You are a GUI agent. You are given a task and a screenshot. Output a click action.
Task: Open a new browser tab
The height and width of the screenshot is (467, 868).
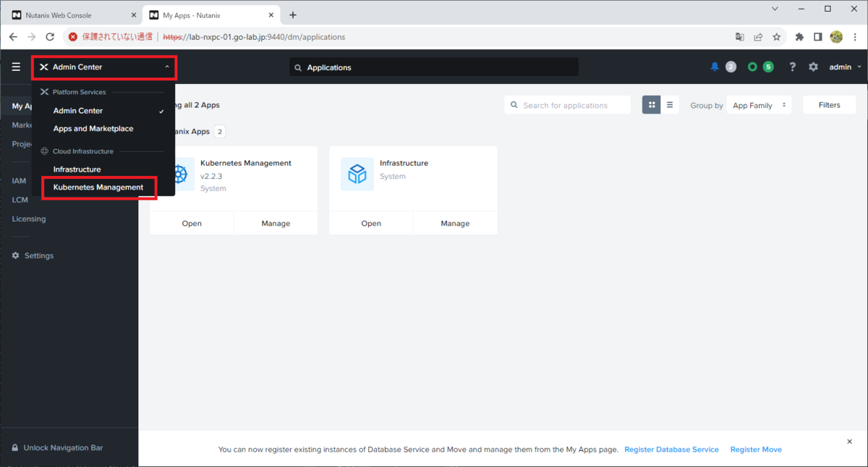tap(293, 15)
